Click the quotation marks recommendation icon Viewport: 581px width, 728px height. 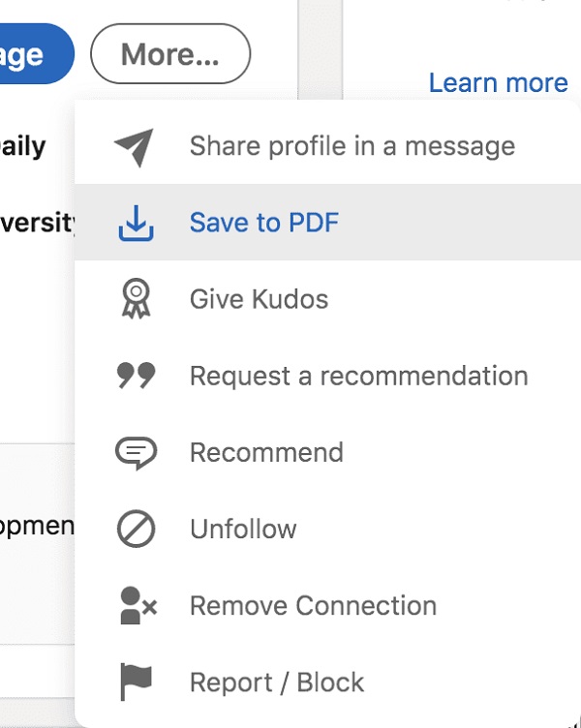[136, 376]
